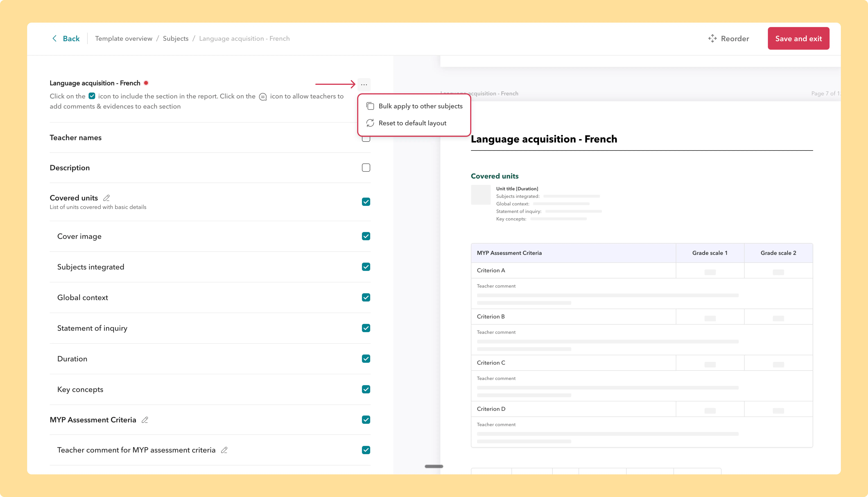Image resolution: width=868 pixels, height=497 pixels.
Task: Click the Bulk apply copy icon
Action: coord(370,106)
